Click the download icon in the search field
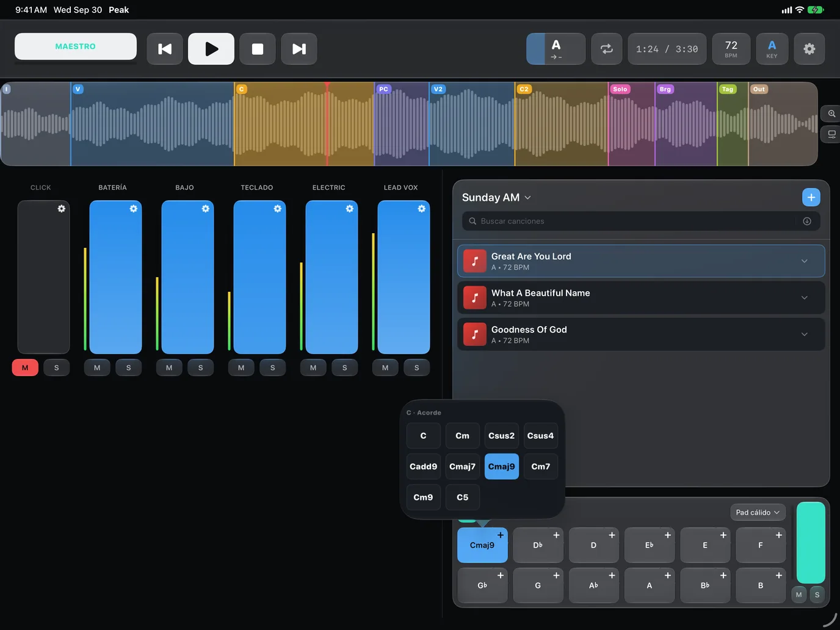 tap(807, 221)
